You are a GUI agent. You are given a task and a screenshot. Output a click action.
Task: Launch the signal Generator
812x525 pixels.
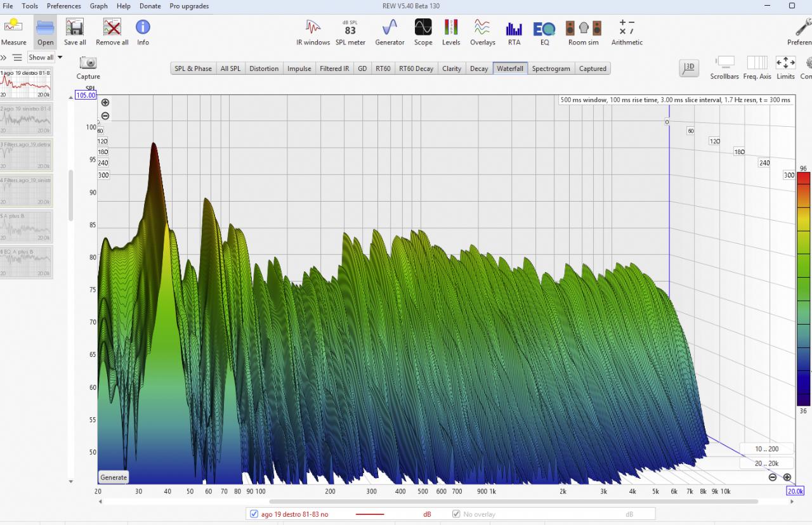[x=390, y=32]
